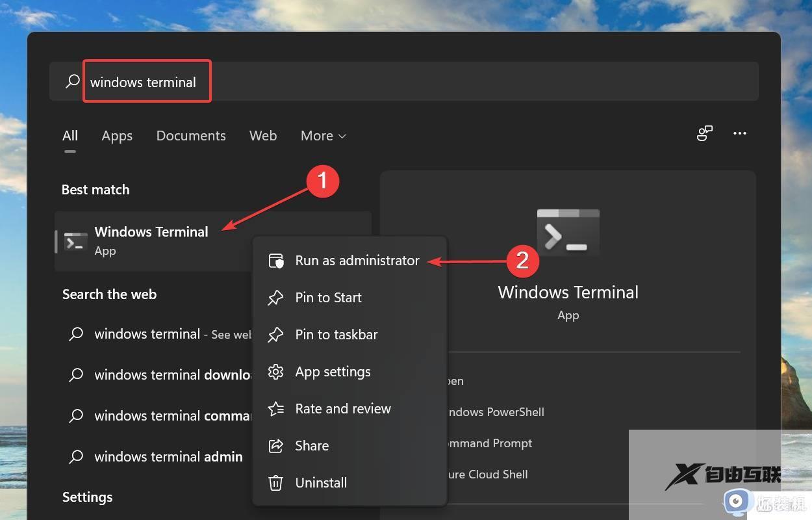The height and width of the screenshot is (520, 812).
Task: Click the ellipsis options icon at top right
Action: [739, 133]
